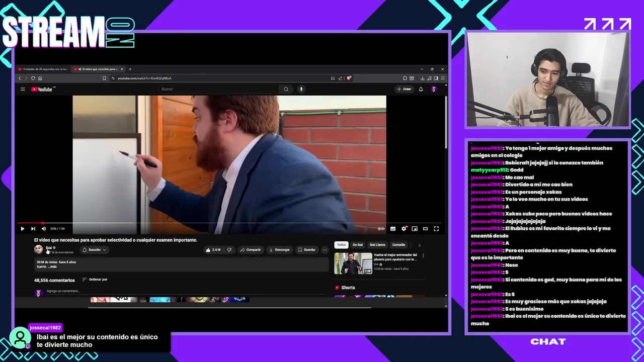The image size is (644, 362).
Task: Start voice search with the microphone icon
Action: pyautogui.click(x=301, y=89)
